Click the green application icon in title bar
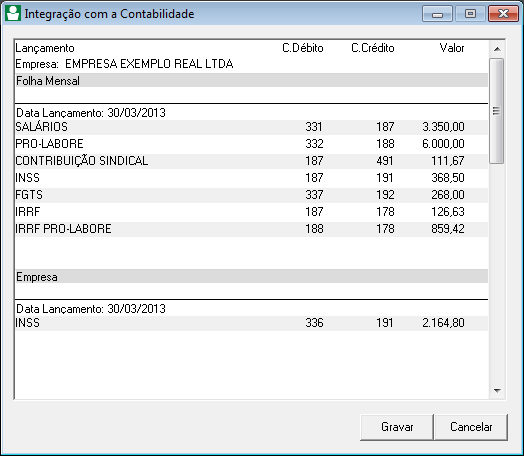524x456 pixels. coord(13,13)
